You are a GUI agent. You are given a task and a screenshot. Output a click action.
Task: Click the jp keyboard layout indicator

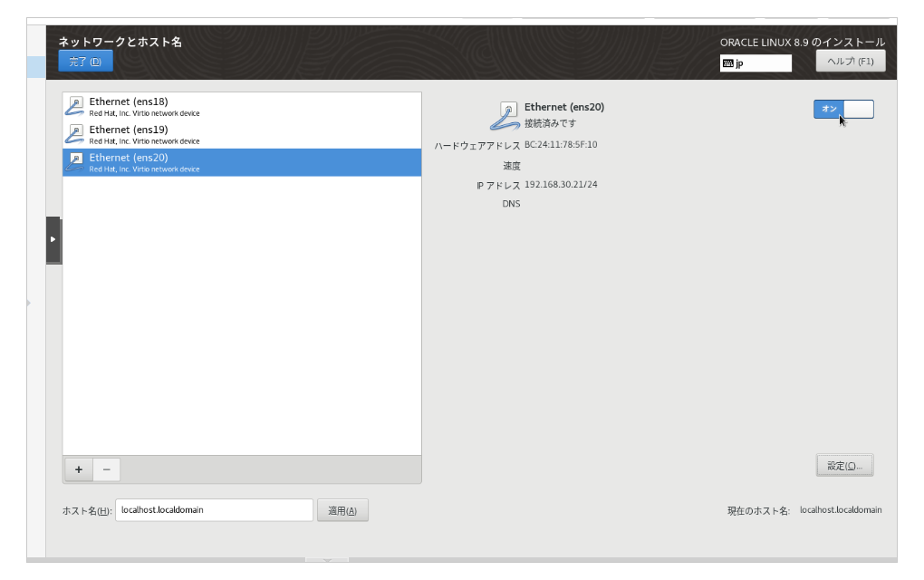tap(756, 63)
